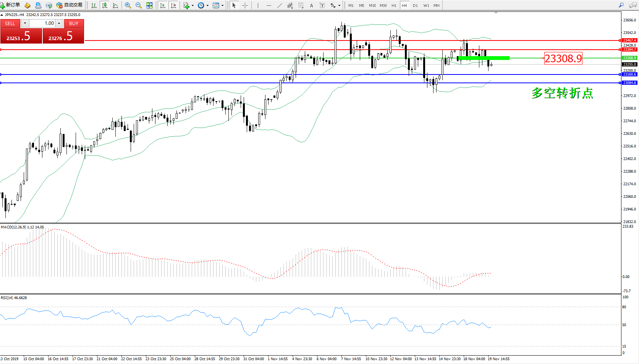
Task: Expand the indicators list dropdown arrow
Action: (193, 6)
